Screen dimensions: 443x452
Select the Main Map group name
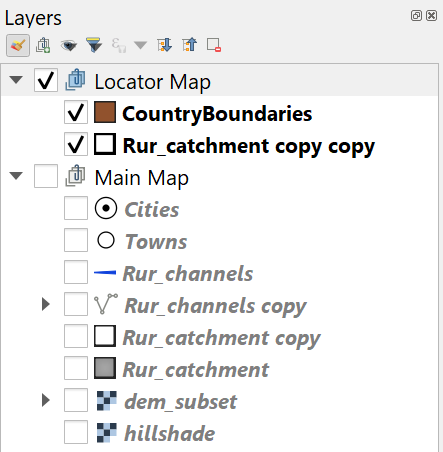pyautogui.click(x=142, y=178)
